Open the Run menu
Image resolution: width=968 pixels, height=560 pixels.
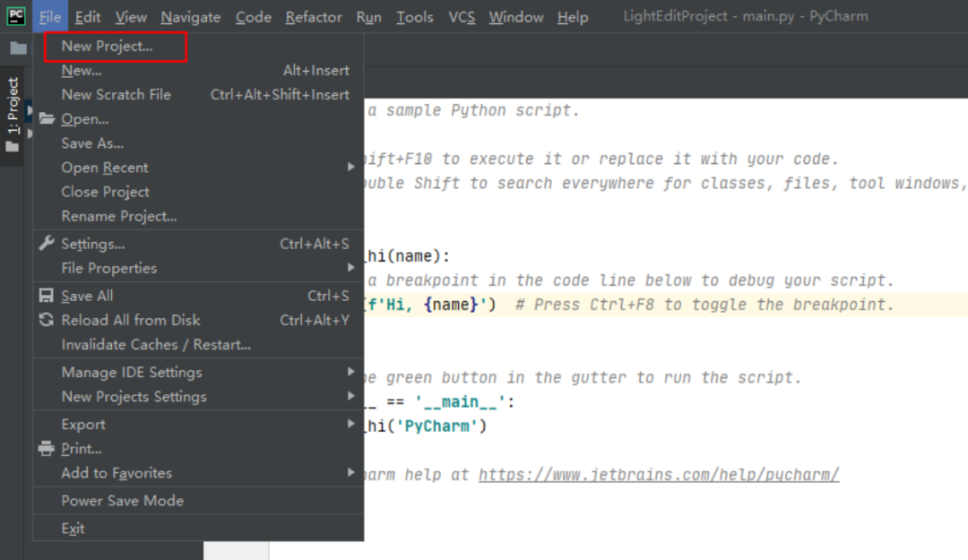368,17
